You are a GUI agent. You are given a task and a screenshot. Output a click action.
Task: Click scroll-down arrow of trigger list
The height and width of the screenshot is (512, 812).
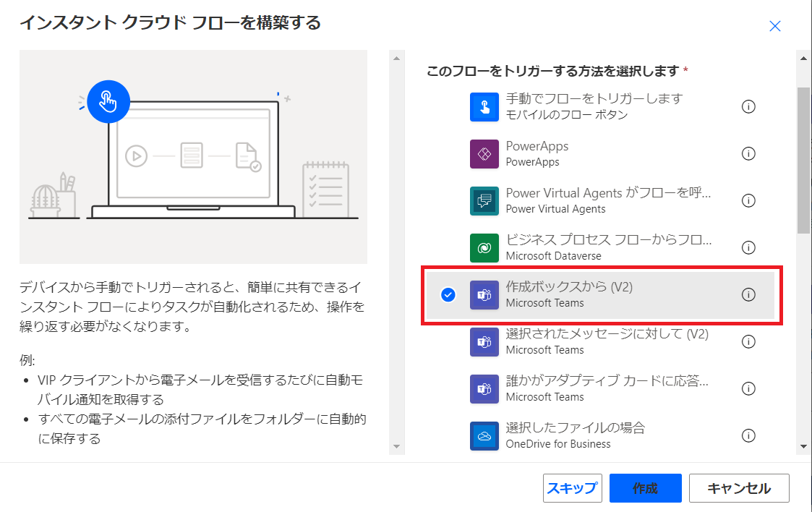coord(803,446)
